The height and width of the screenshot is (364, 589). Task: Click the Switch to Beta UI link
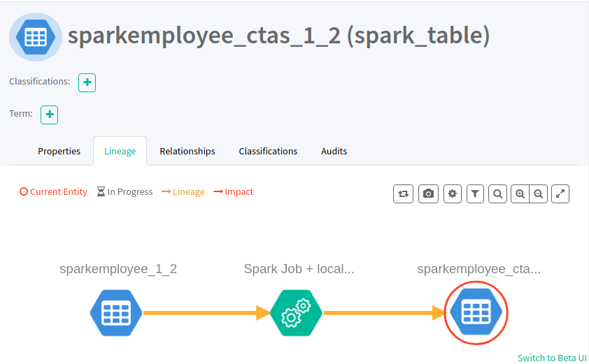pos(552,358)
